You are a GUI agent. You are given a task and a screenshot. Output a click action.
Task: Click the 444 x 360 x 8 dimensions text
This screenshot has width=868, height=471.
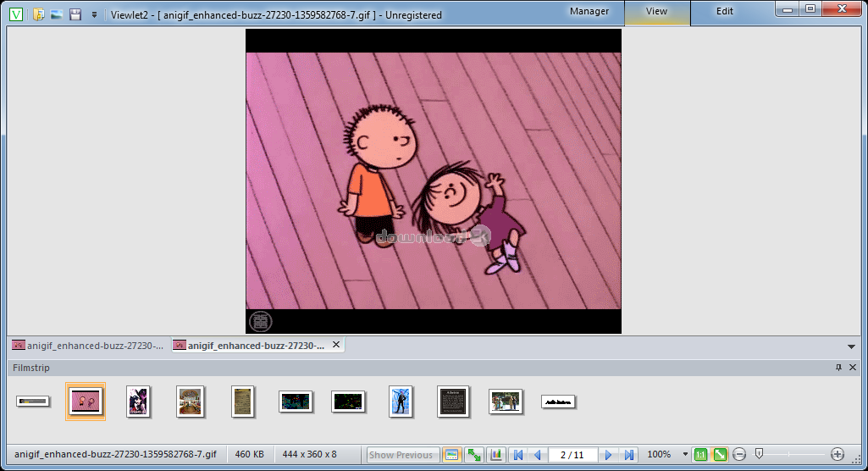(x=309, y=454)
